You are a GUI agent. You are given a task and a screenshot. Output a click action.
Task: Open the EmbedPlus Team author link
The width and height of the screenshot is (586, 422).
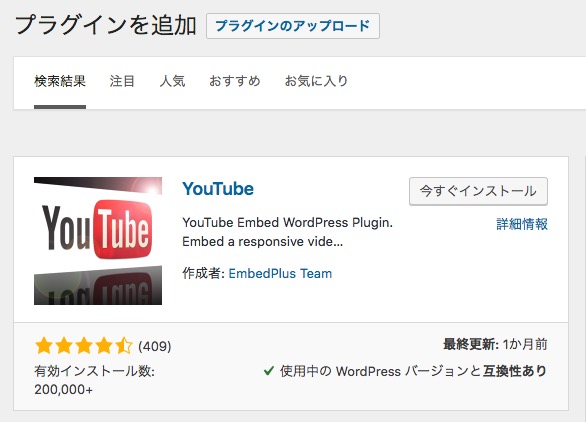click(x=280, y=274)
